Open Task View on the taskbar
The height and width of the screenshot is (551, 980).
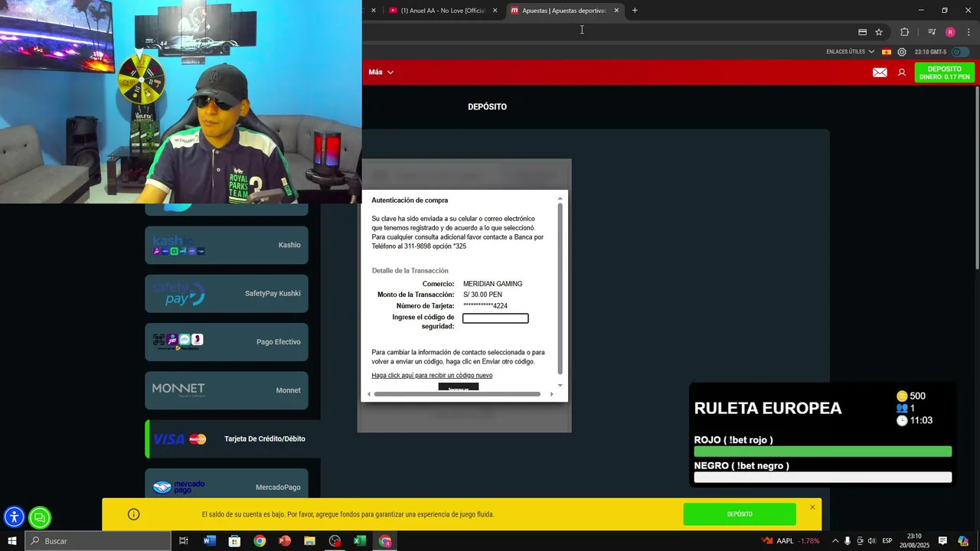pyautogui.click(x=184, y=541)
